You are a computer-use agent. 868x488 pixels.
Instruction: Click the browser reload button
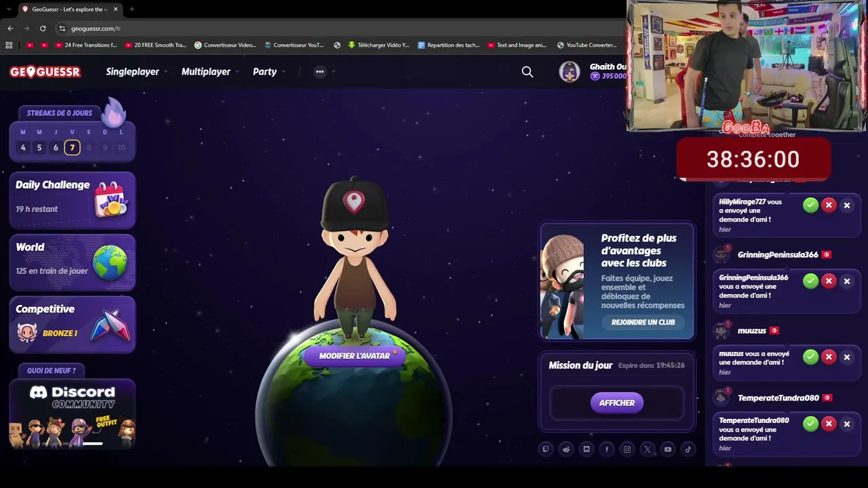[43, 28]
